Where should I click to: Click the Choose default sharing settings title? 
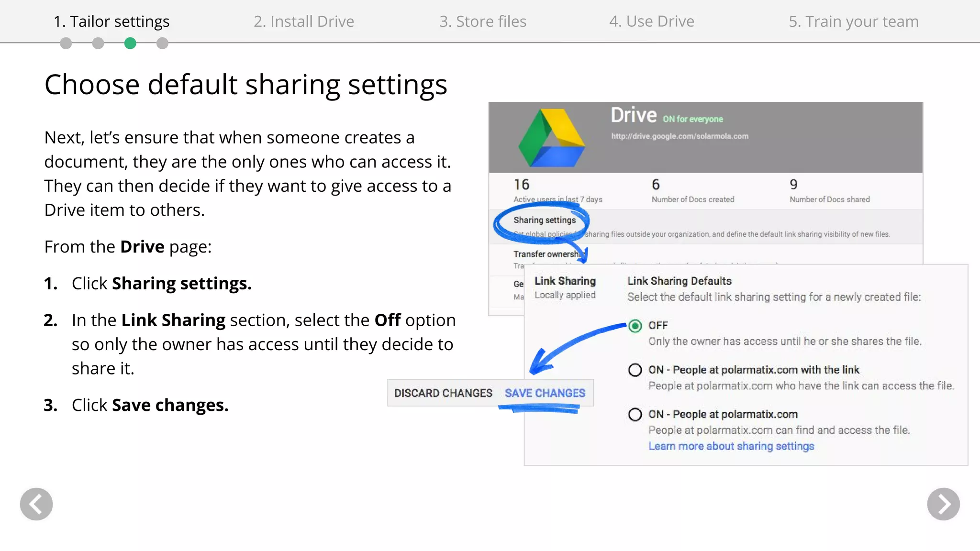[x=246, y=85]
